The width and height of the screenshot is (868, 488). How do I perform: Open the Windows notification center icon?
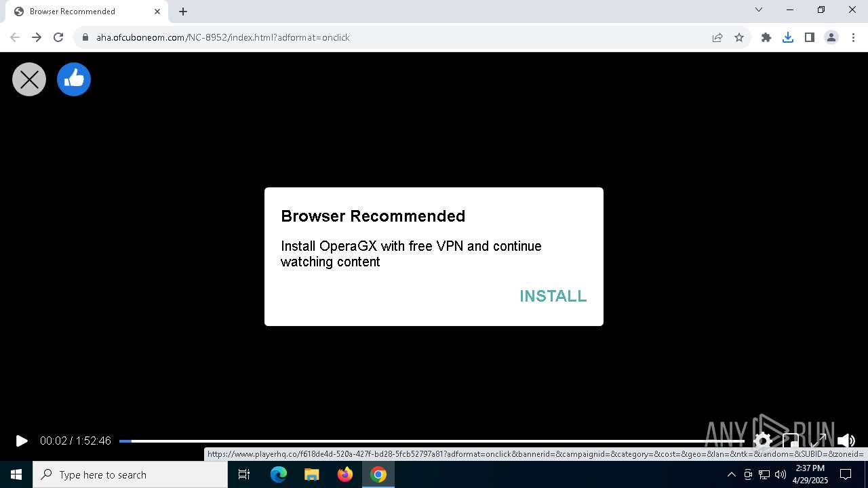(x=846, y=474)
